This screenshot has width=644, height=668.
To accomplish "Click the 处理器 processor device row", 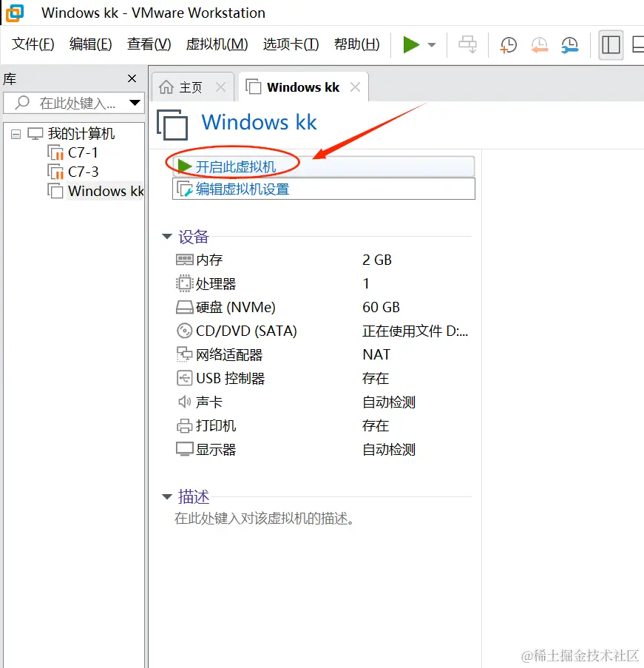I will [x=322, y=284].
